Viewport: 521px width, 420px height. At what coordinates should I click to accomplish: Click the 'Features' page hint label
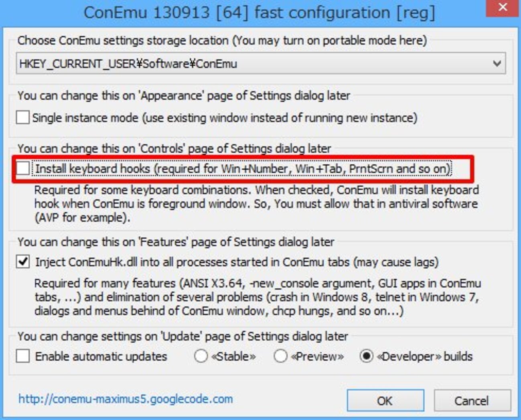[176, 242]
